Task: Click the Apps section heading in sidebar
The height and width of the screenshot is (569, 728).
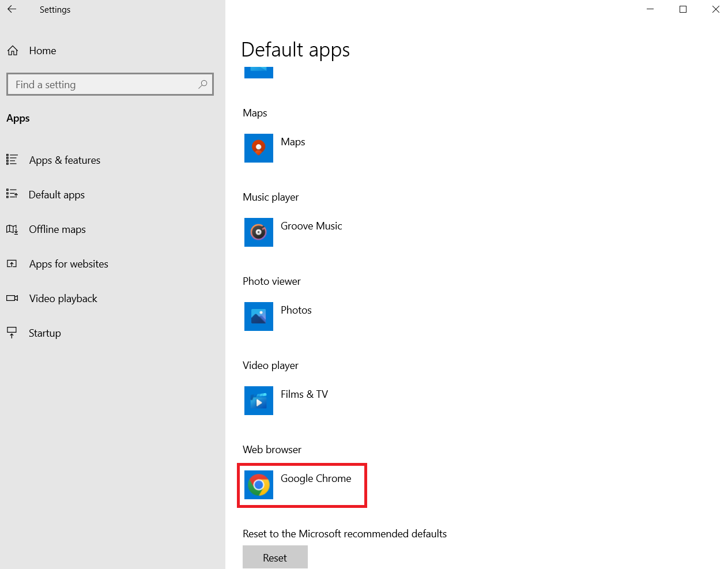Action: (x=18, y=118)
